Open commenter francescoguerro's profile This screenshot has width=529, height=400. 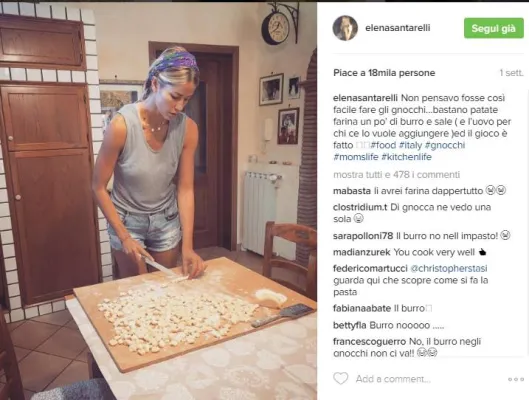tap(369, 341)
